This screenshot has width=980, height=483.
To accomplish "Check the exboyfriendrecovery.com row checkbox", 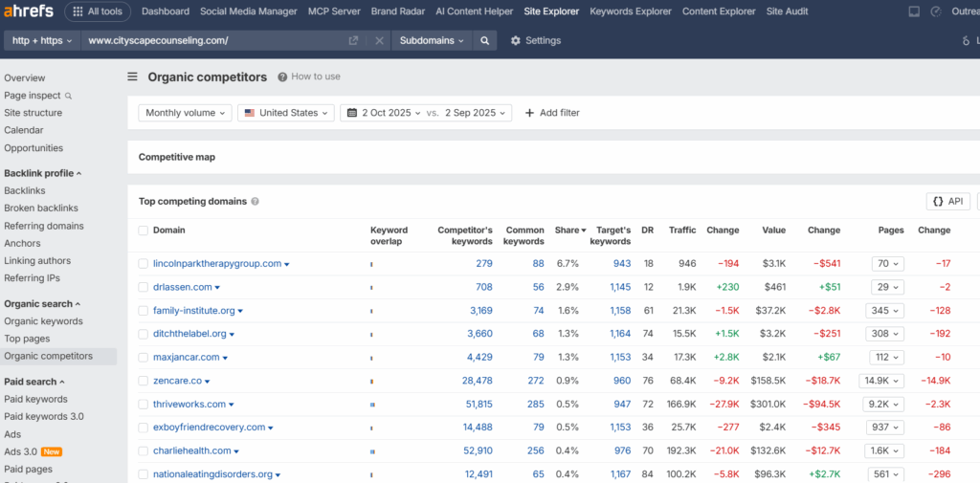I will 144,428.
